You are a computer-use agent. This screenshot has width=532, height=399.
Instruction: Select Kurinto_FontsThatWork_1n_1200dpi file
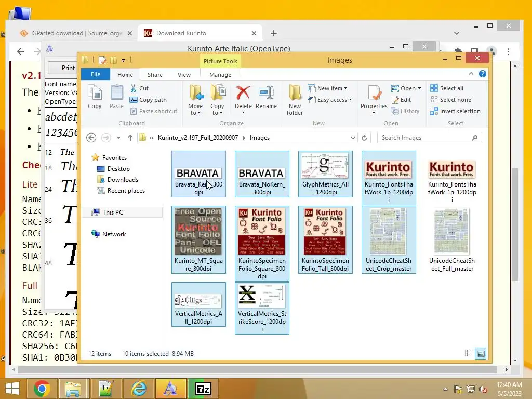point(453,178)
